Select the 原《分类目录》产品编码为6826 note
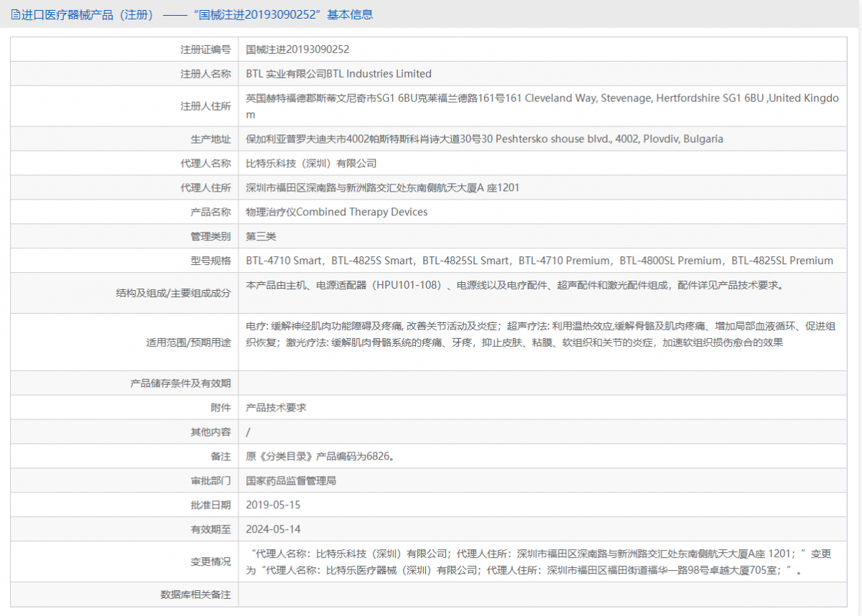The height and width of the screenshot is (616, 862). pos(320,456)
